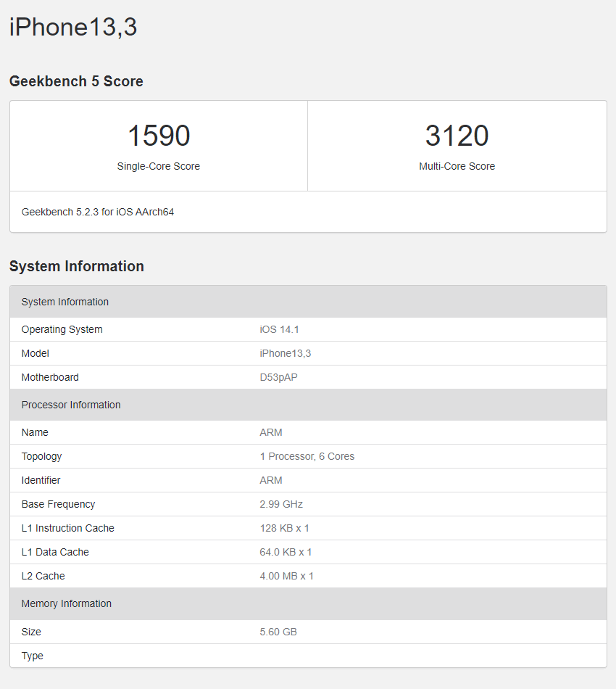Screen dimensions: 616x689
Task: Click the D53pAP motherboard value
Action: 279,377
